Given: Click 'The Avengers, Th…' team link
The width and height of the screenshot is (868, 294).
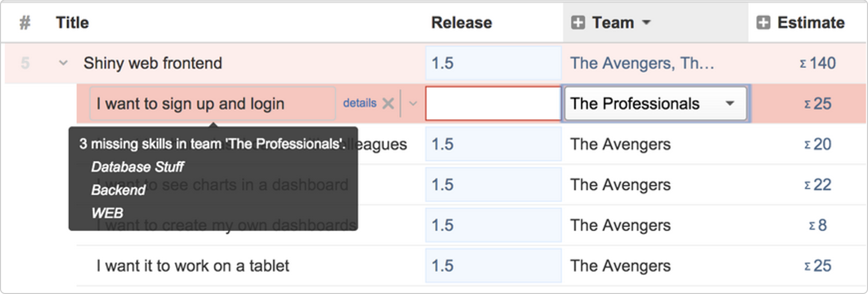Looking at the screenshot, I should [x=642, y=63].
